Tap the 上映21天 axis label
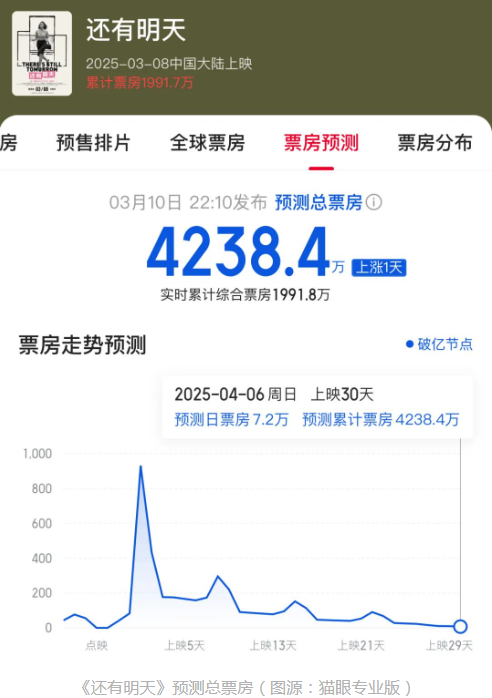492x698 pixels. [361, 645]
